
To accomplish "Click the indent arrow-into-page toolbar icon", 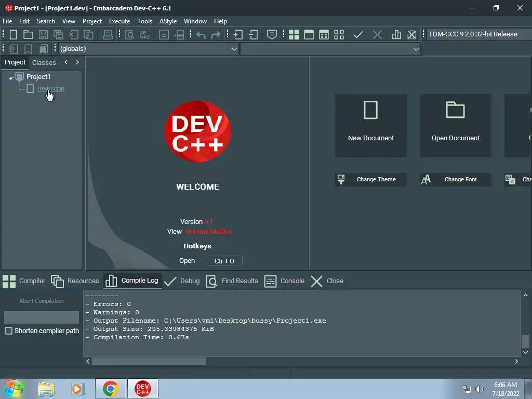I will (x=238, y=35).
